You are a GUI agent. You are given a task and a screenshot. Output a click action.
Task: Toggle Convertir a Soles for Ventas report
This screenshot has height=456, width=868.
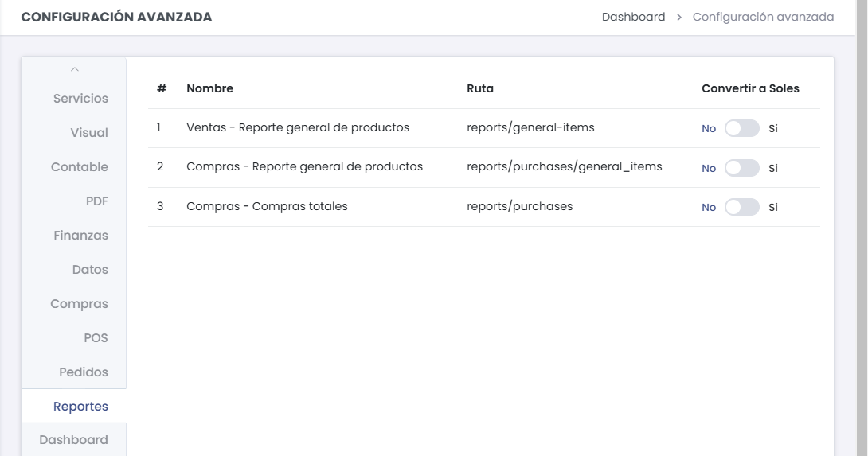click(x=742, y=128)
